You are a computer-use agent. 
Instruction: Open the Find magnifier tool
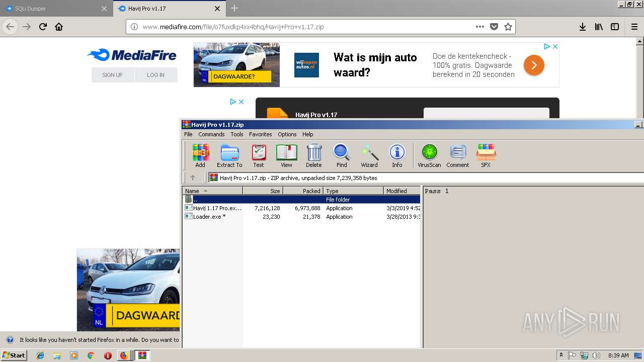click(342, 155)
